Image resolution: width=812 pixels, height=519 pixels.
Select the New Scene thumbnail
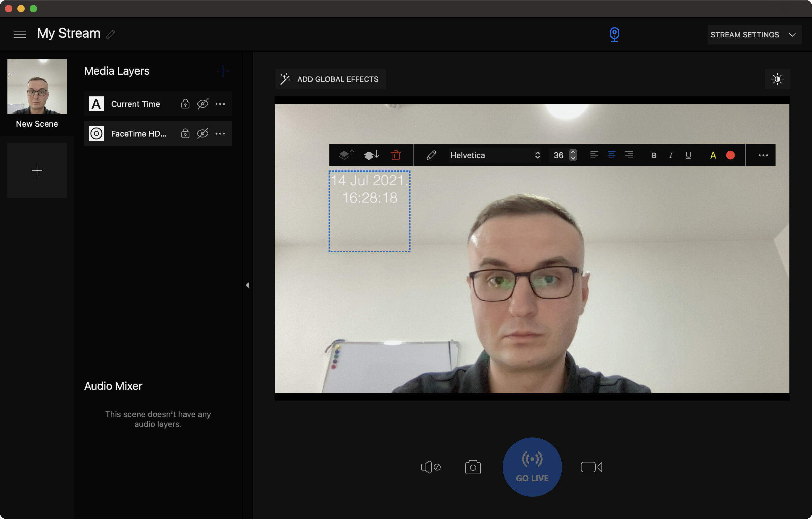click(37, 86)
